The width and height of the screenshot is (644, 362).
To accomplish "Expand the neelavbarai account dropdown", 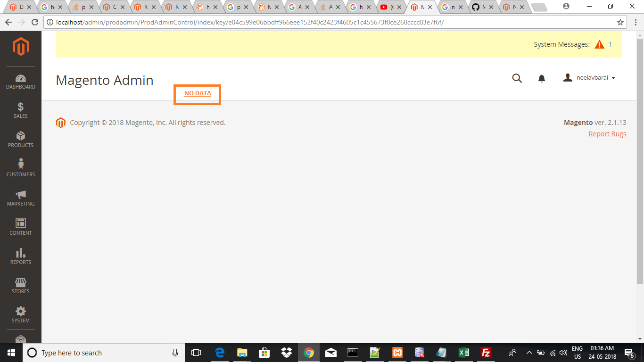I will 590,78.
